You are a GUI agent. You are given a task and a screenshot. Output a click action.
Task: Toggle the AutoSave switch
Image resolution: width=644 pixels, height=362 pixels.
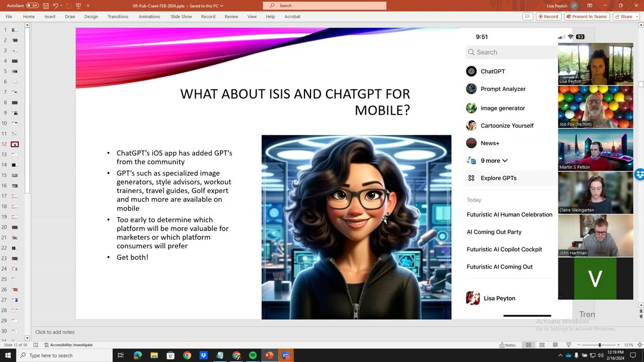click(x=32, y=6)
